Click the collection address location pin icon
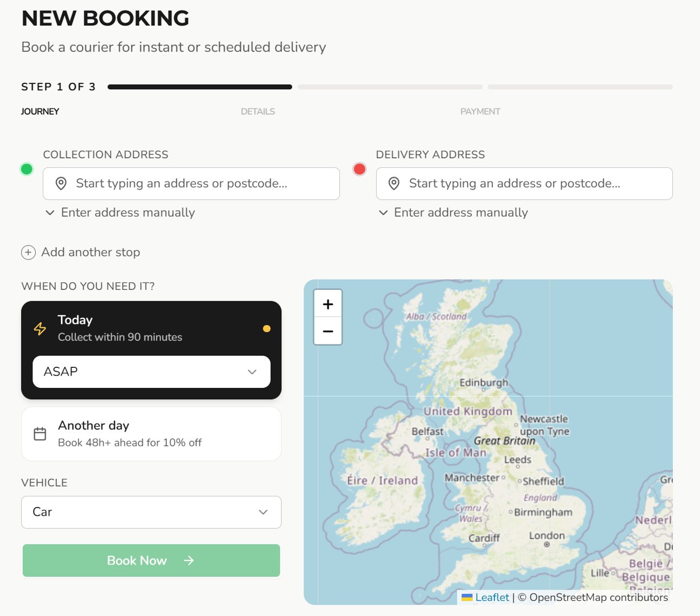This screenshot has height=616, width=700. click(x=61, y=184)
